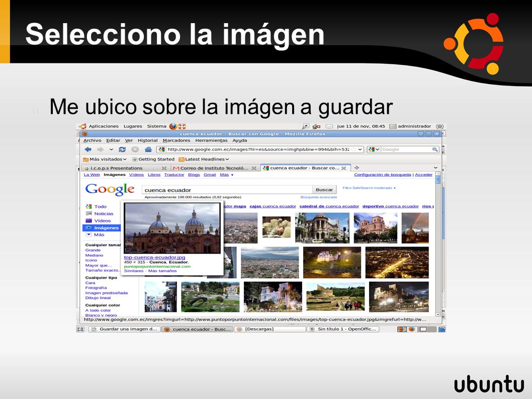This screenshot has height=399, width=532.
Task: Open the search engine selector dropdown
Action: [374, 149]
